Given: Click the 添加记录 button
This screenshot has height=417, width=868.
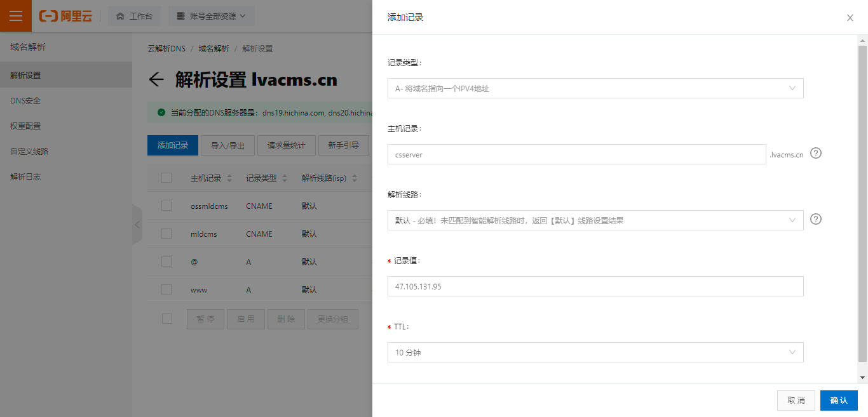Looking at the screenshot, I should point(173,145).
